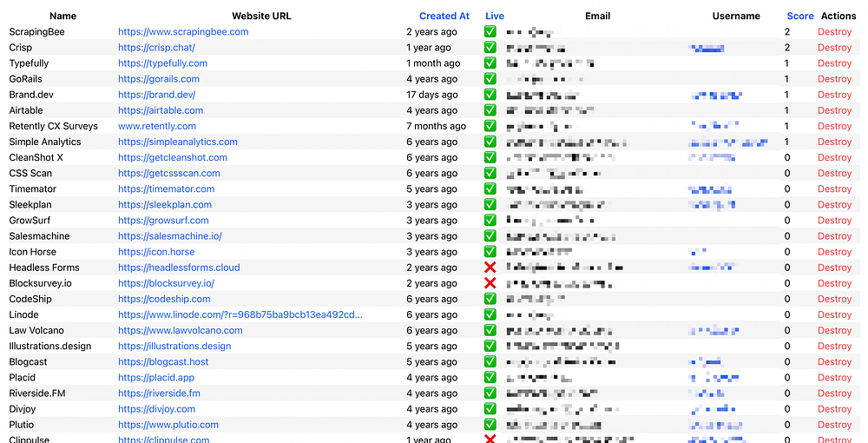Click Destroy for Law Volcano
This screenshot has height=443, width=868.
click(834, 331)
